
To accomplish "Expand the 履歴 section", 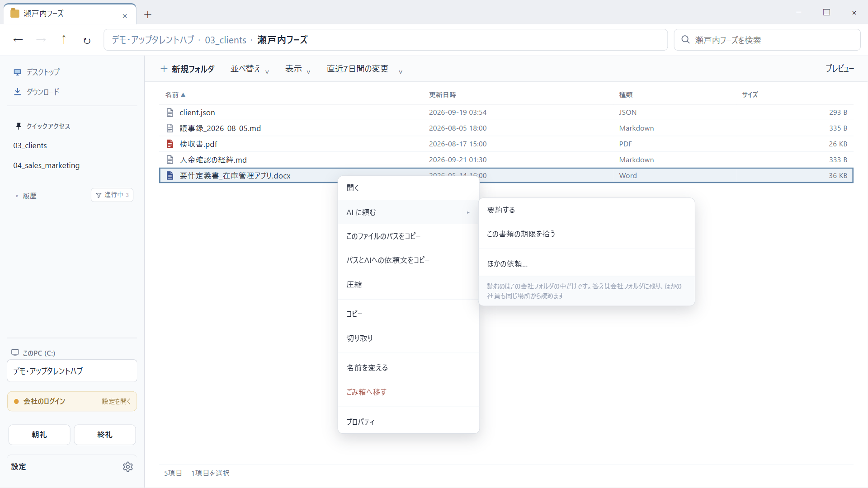I will [x=26, y=196].
